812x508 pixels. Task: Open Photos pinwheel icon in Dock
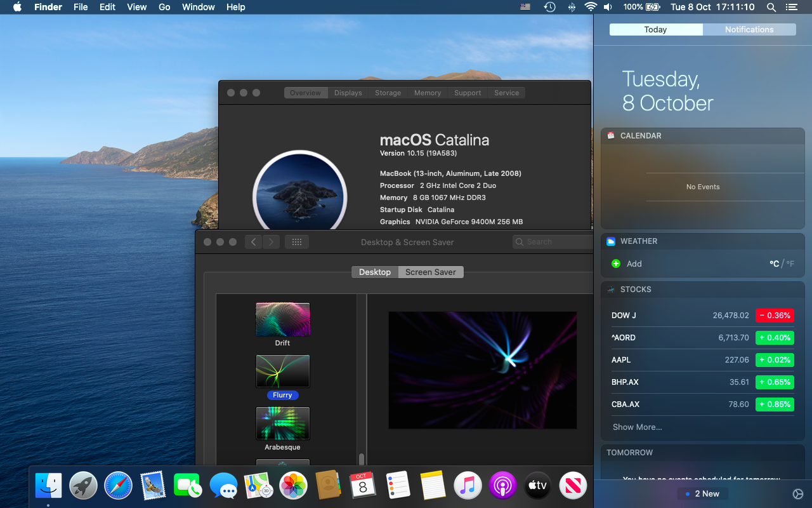(293, 486)
